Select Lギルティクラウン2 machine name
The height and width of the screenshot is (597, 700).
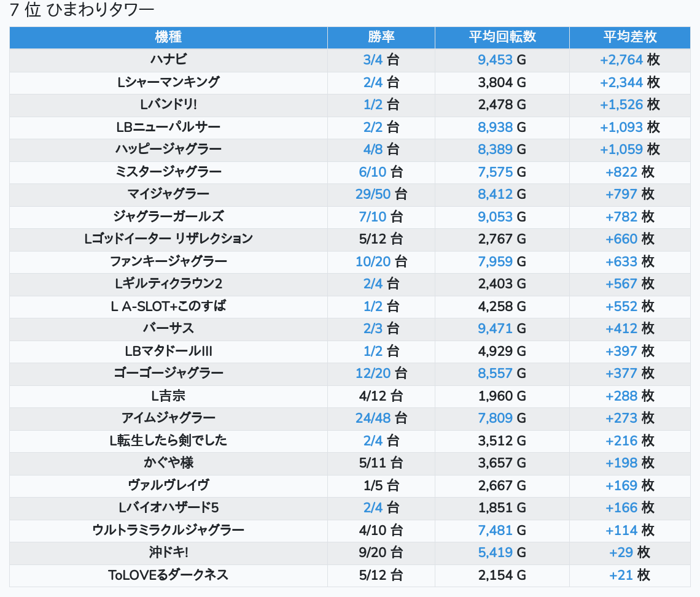(168, 284)
